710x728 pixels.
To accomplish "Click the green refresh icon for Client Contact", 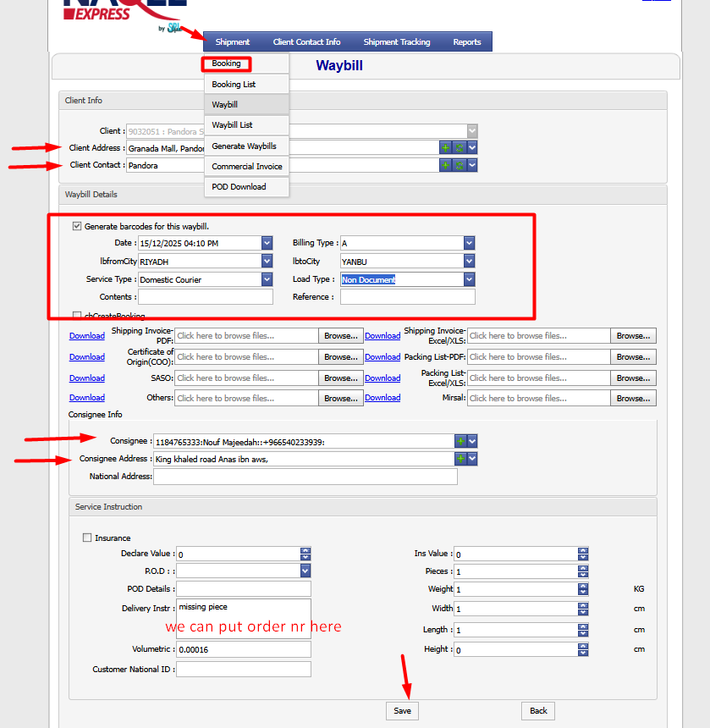I will click(460, 165).
